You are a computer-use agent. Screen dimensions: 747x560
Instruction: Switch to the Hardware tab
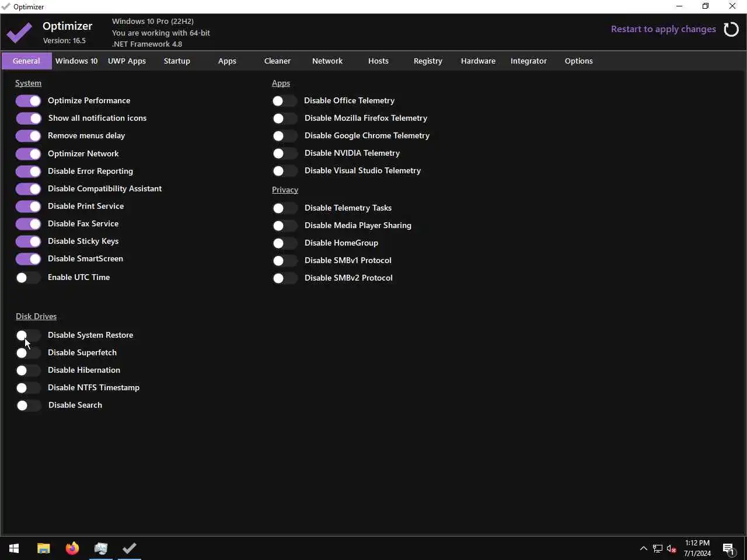478,61
